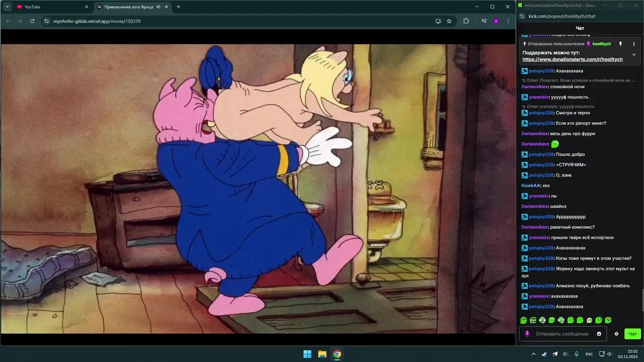View site information for reyohoho-gitlab.vercel.app

click(x=46, y=21)
